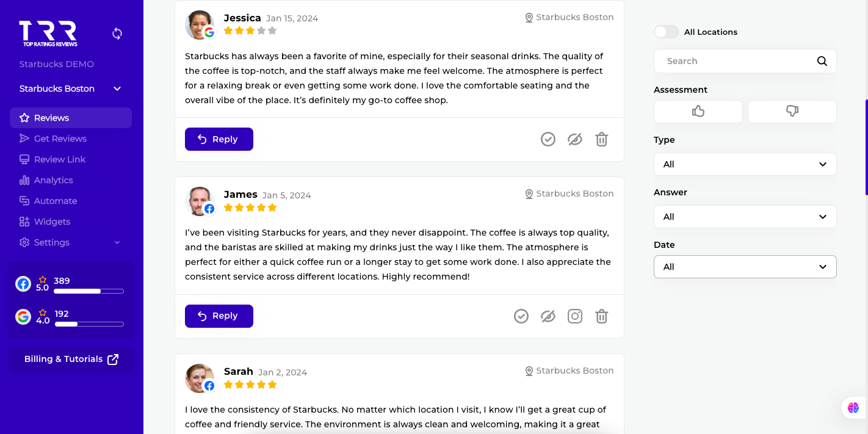Click the thumbs down assessment filter
Viewport: 868px width, 434px height.
point(792,111)
